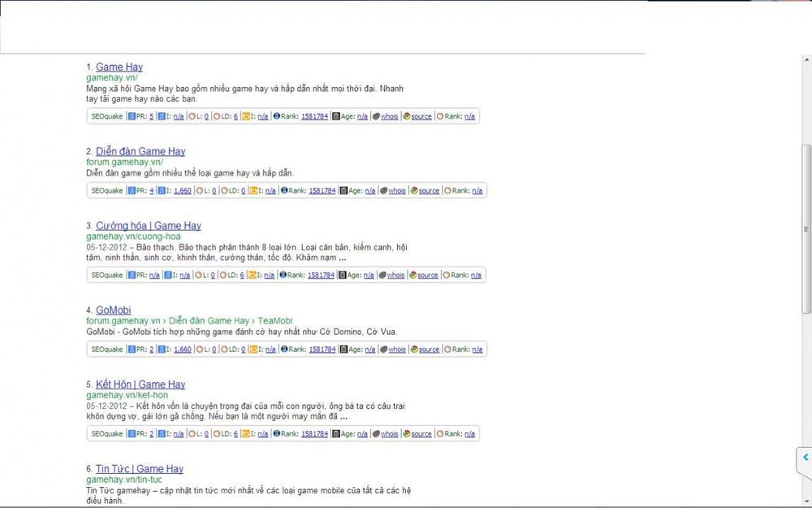Click Alexa Rank 1581784 in result 2's bar

pos(322,191)
